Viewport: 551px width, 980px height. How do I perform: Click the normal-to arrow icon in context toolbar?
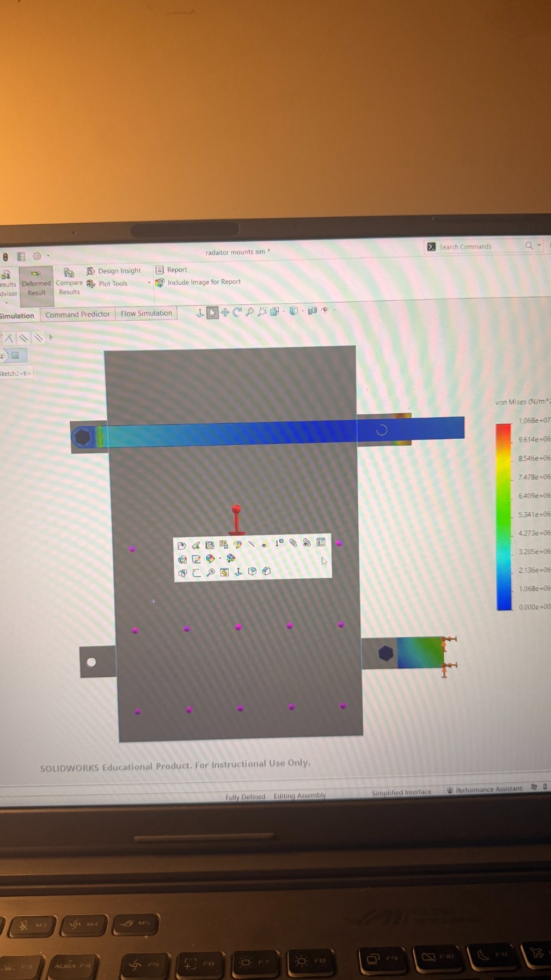238,572
